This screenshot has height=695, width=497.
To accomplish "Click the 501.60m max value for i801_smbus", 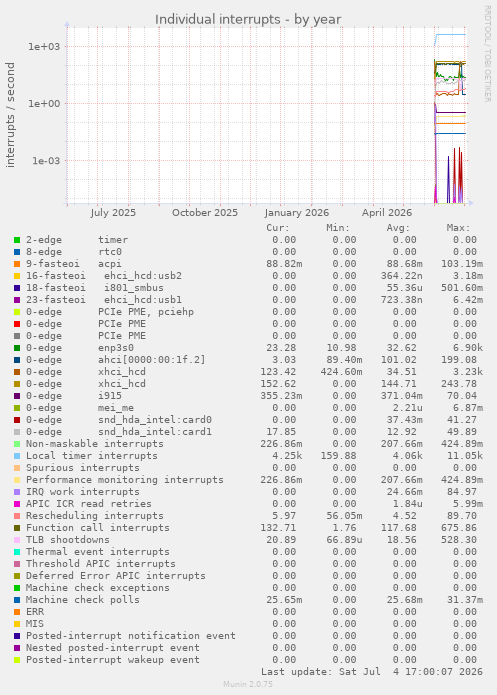I will [x=462, y=288].
